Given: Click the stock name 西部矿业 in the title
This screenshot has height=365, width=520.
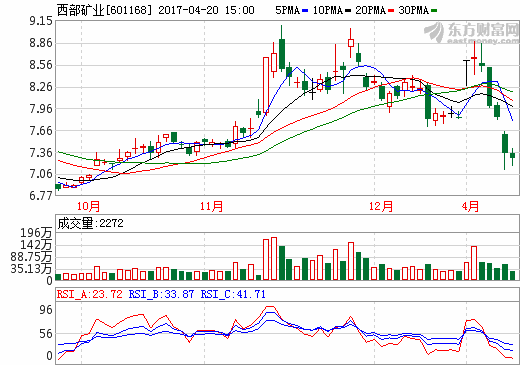Looking at the screenshot, I should pos(80,10).
